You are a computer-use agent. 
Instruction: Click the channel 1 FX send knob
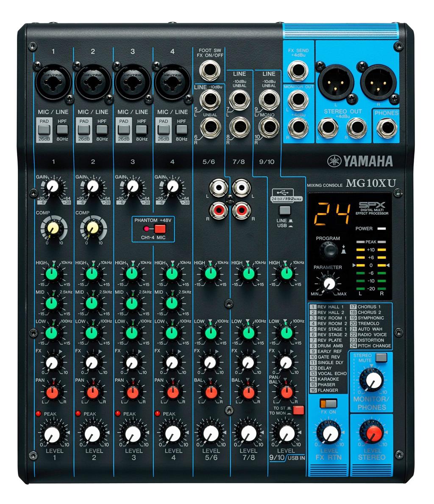(52, 363)
